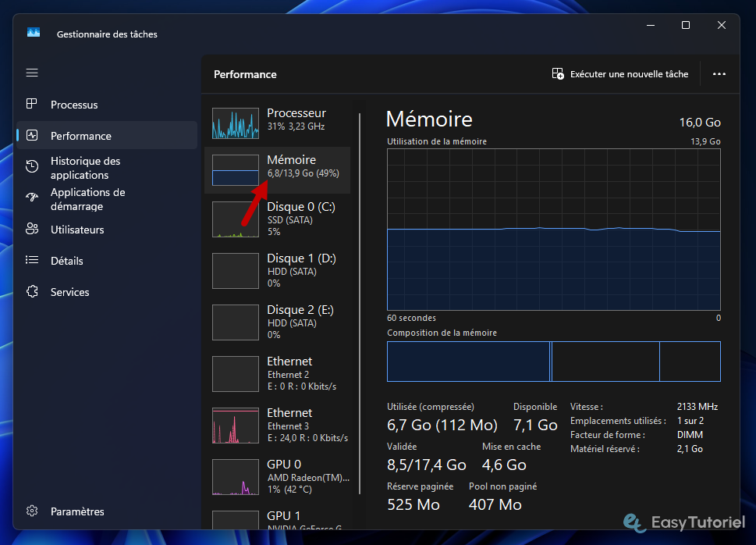Click the resource list vertical scrollbar
The width and height of the screenshot is (756, 545).
pyautogui.click(x=360, y=303)
